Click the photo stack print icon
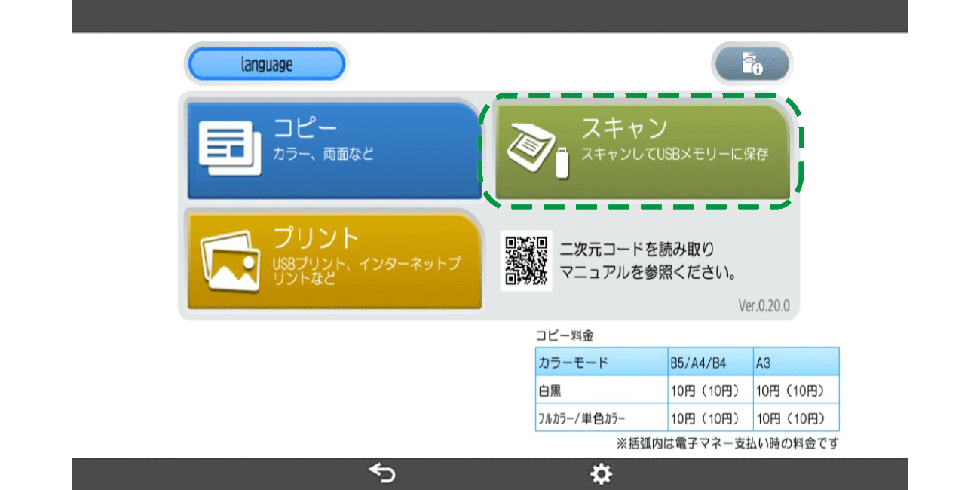 [x=229, y=261]
